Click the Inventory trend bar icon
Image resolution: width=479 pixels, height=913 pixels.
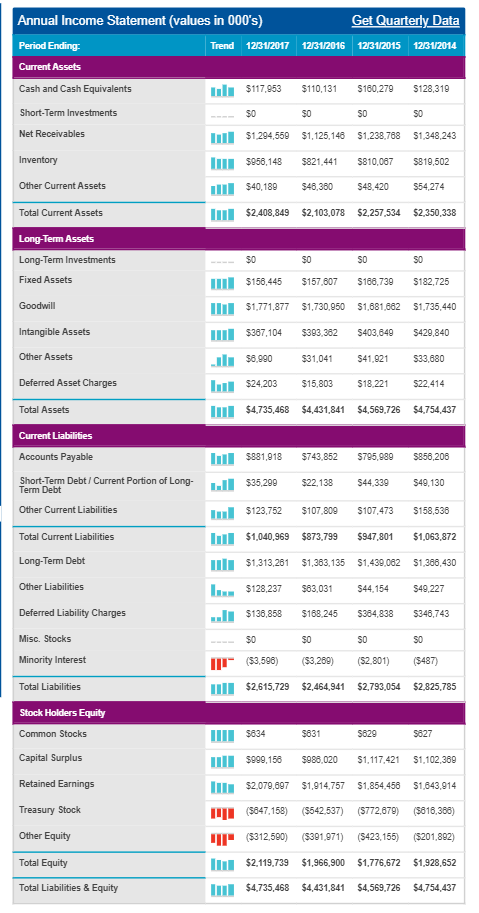click(x=222, y=164)
